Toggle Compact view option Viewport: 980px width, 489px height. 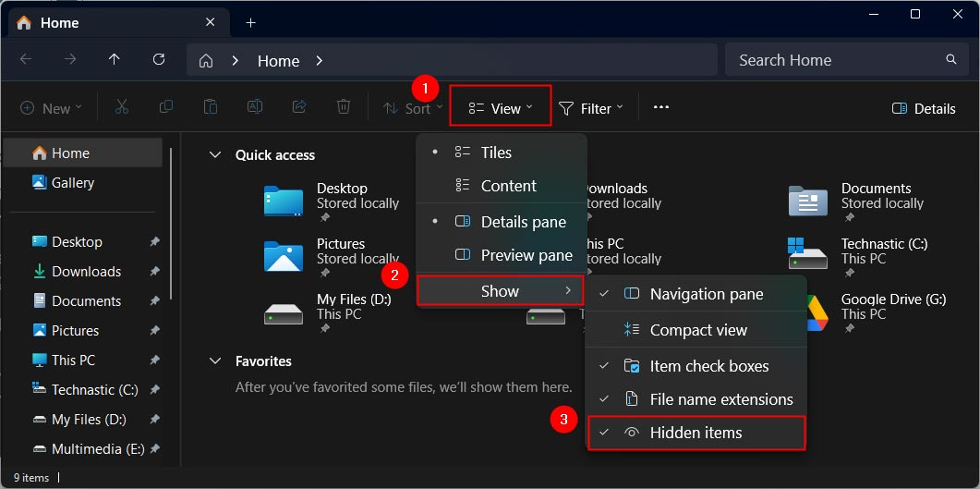pos(696,330)
